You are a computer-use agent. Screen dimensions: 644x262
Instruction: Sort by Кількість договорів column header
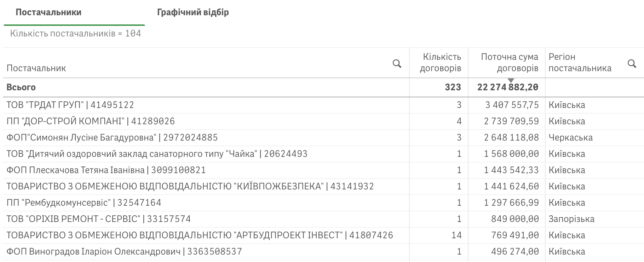440,62
